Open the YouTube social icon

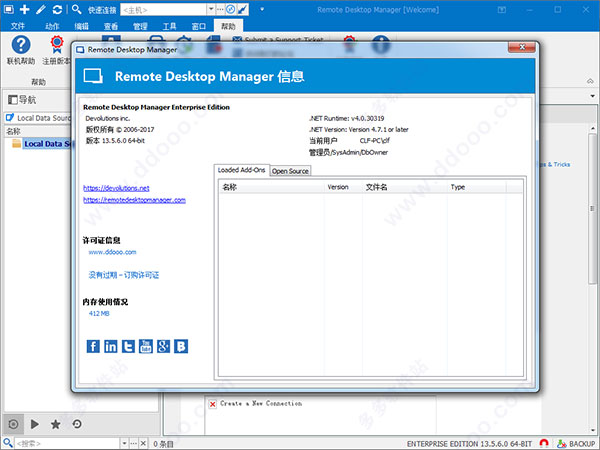[146, 346]
